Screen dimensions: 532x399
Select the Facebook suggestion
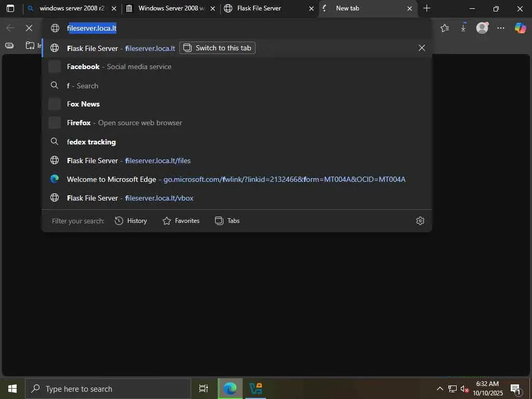point(237,66)
